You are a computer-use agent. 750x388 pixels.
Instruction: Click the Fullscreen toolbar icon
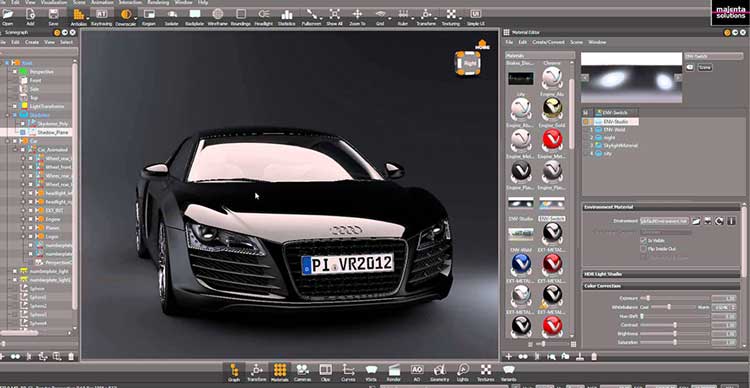pos(311,14)
